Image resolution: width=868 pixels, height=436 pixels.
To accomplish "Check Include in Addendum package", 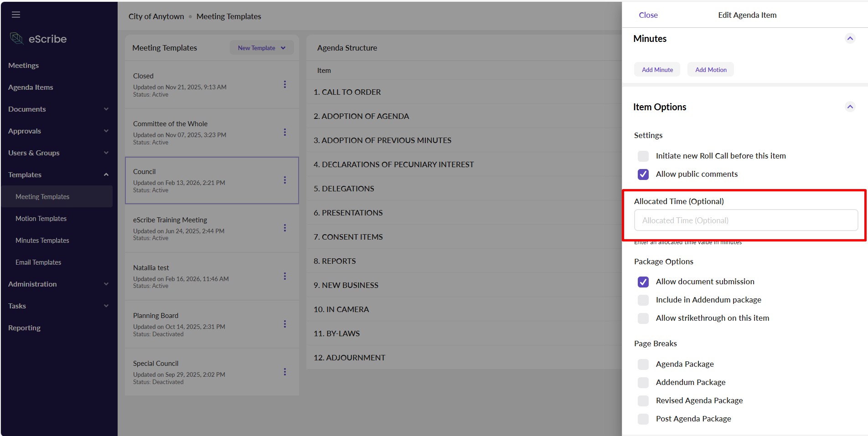I will tap(643, 300).
